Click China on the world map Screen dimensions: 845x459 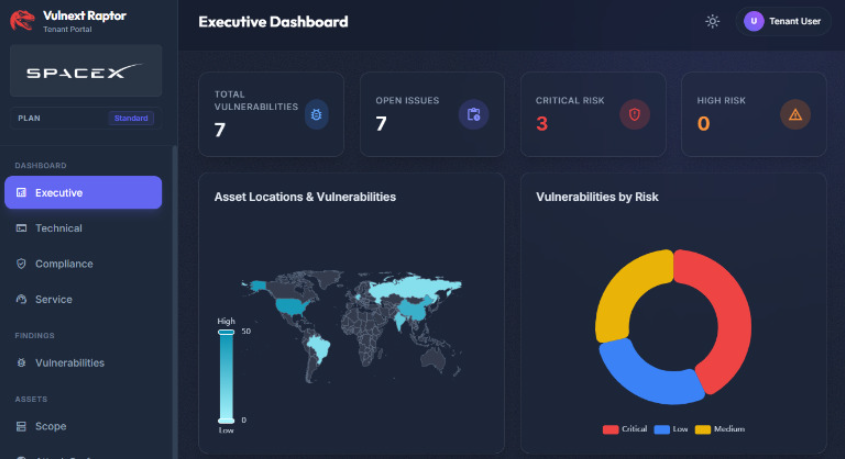415,309
